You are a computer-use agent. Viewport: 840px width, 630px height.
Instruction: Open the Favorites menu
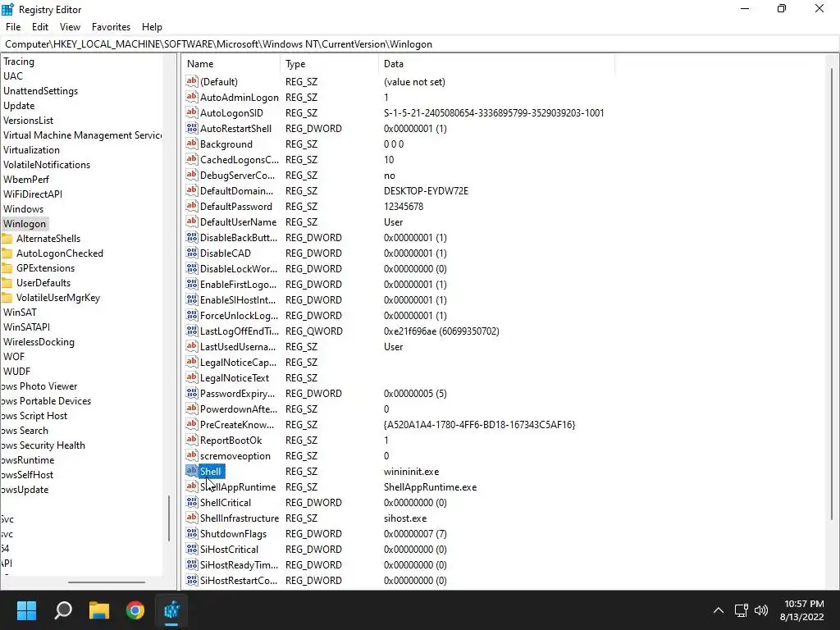pyautogui.click(x=112, y=27)
